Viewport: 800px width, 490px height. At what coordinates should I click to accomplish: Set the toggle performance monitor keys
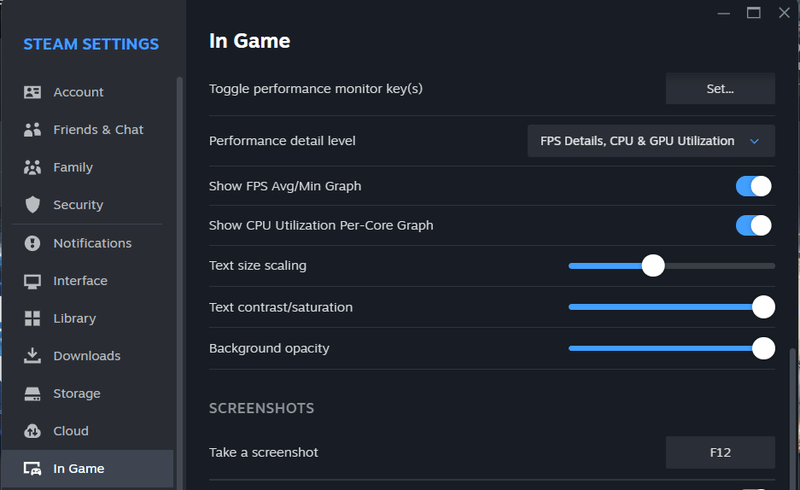pos(720,88)
